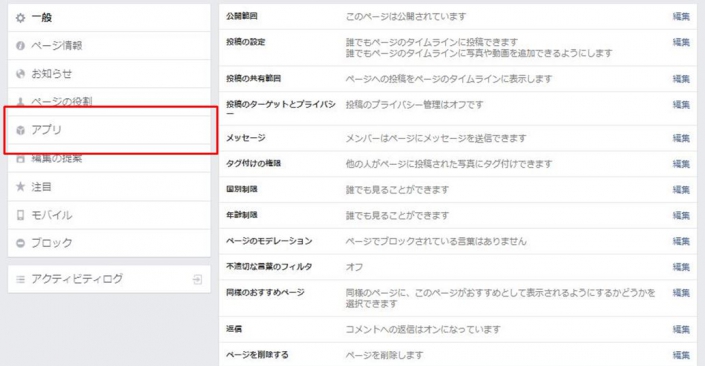Open the ページ情報 section
The width and height of the screenshot is (705, 366).
point(109,46)
